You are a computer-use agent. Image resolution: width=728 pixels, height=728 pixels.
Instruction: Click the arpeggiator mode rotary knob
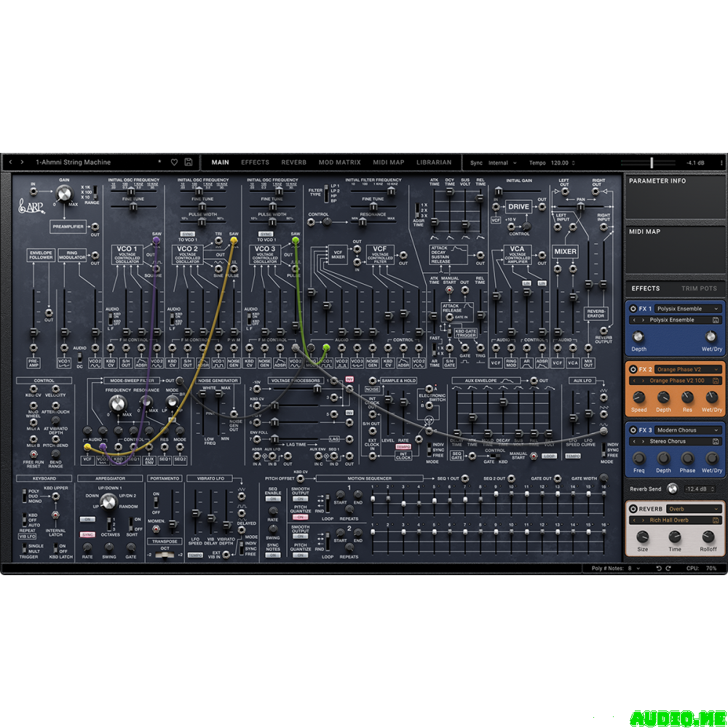(108, 502)
